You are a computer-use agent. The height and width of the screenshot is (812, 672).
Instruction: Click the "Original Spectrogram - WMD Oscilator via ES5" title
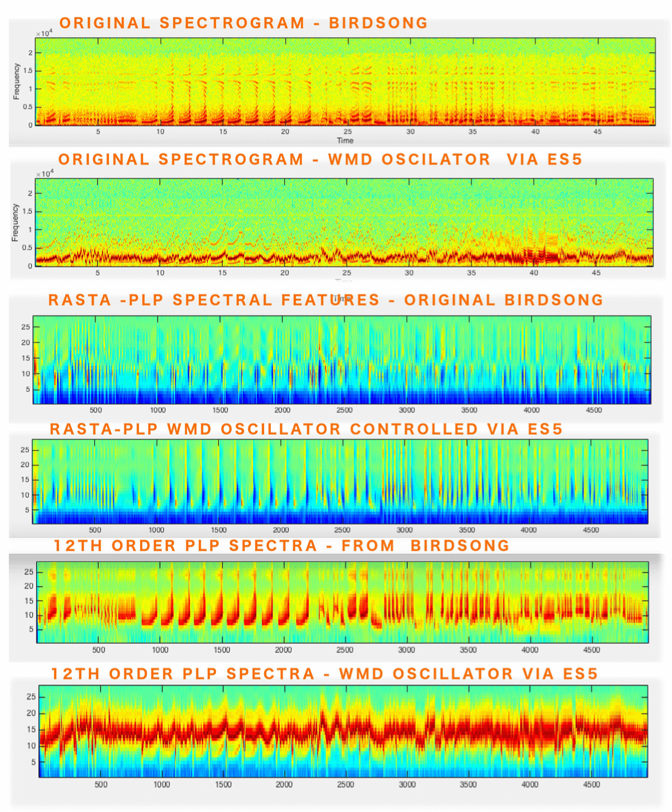coord(320,159)
